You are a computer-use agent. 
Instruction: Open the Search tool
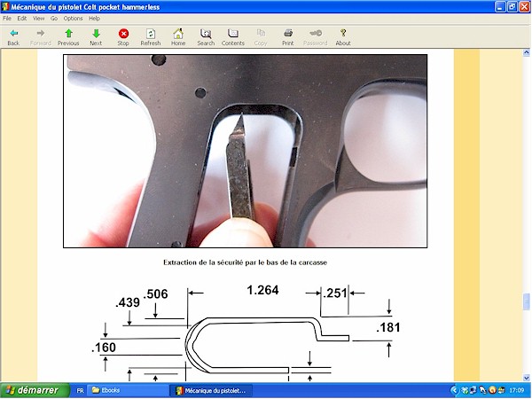click(x=206, y=36)
